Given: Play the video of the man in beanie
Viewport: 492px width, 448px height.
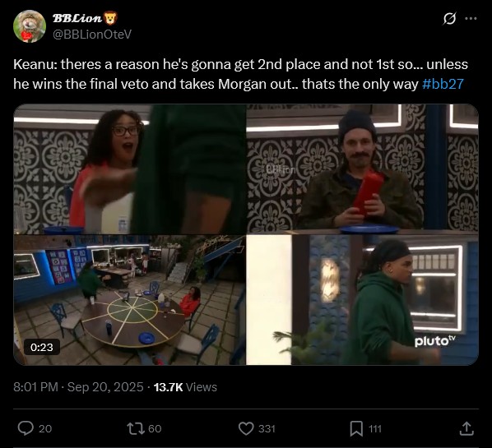Looking at the screenshot, I should 246,234.
